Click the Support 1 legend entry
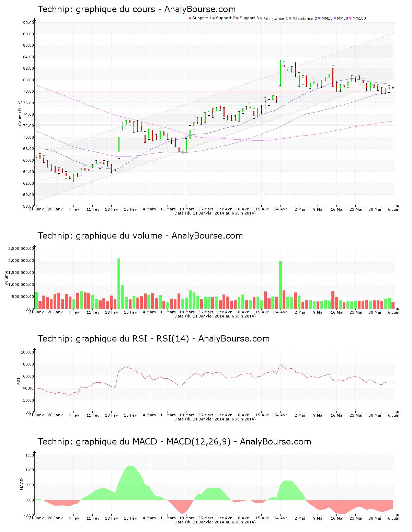 click(200, 18)
